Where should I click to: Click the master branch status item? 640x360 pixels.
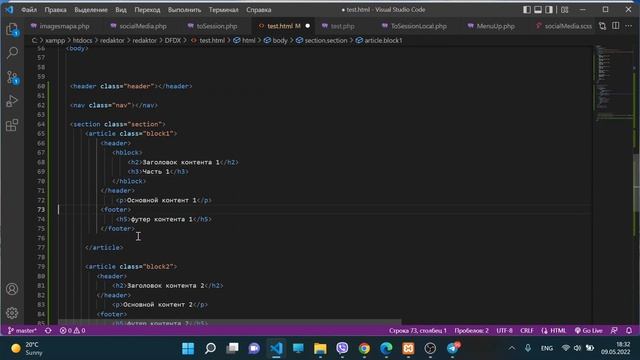pos(22,331)
